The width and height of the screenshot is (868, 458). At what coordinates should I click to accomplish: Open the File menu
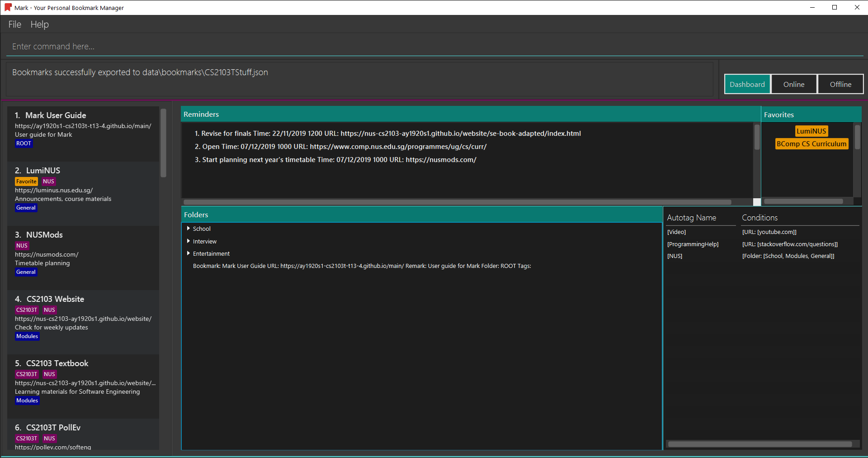tap(15, 24)
